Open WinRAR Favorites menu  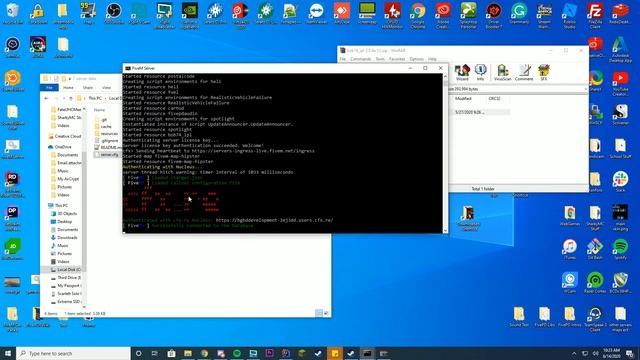pyautogui.click(x=397, y=59)
